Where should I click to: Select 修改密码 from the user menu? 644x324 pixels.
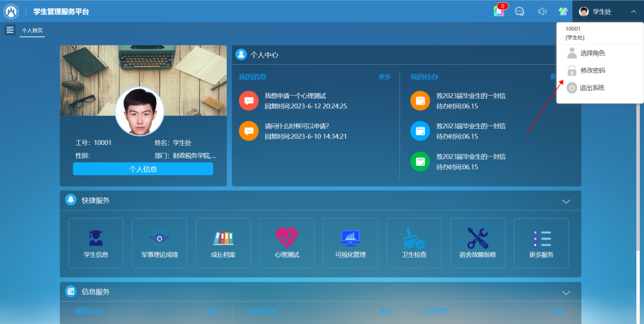pyautogui.click(x=592, y=71)
